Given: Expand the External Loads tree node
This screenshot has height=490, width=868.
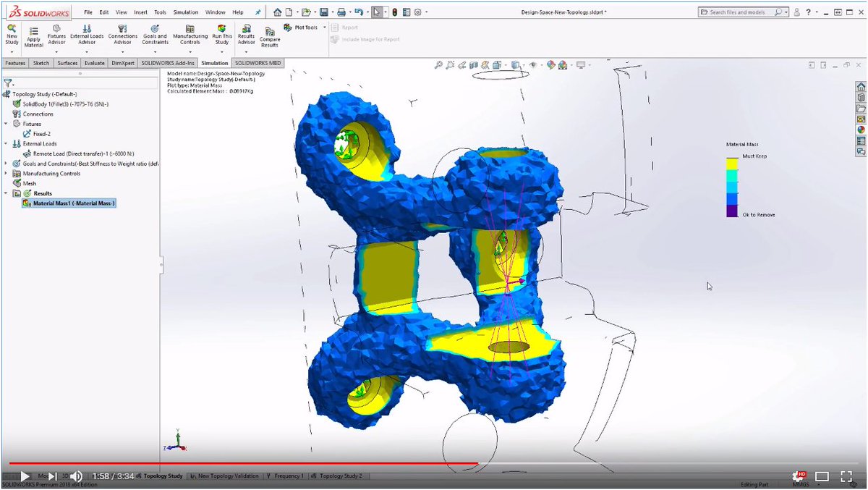Looking at the screenshot, I should tap(7, 143).
